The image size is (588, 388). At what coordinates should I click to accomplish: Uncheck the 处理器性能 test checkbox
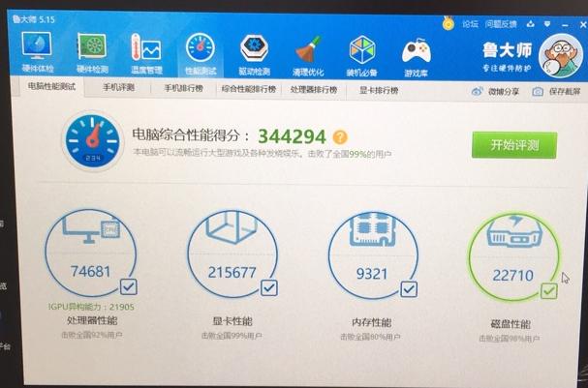click(x=129, y=287)
